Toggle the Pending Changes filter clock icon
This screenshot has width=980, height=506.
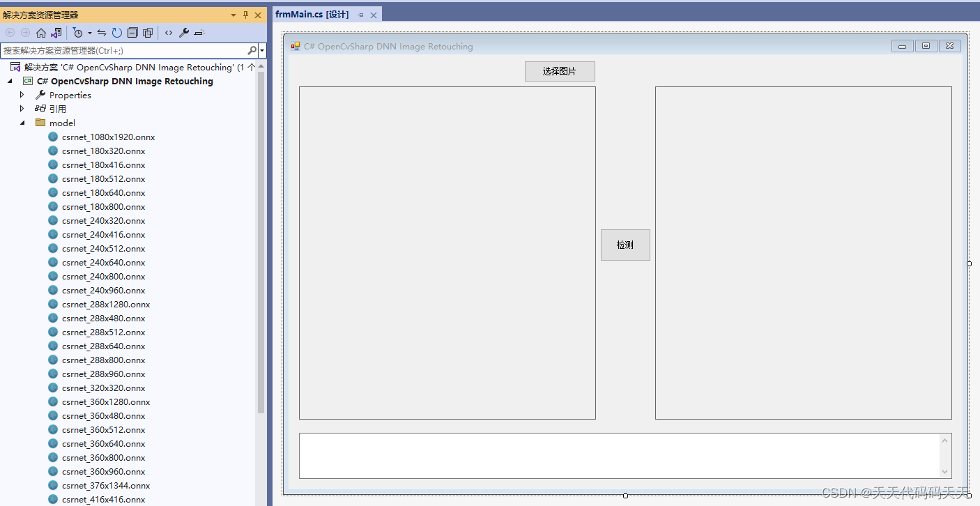[x=78, y=33]
